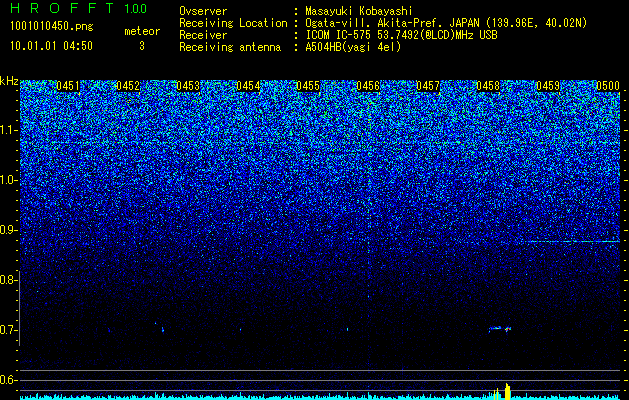Screen dimensions: 629x400
Task: Click the meteor count value 3
Action: point(142,46)
